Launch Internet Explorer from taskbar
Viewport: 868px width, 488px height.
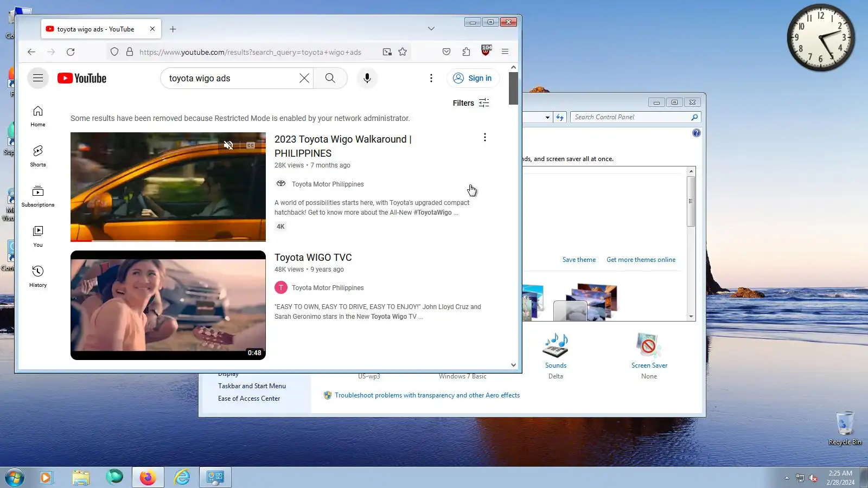click(x=182, y=477)
